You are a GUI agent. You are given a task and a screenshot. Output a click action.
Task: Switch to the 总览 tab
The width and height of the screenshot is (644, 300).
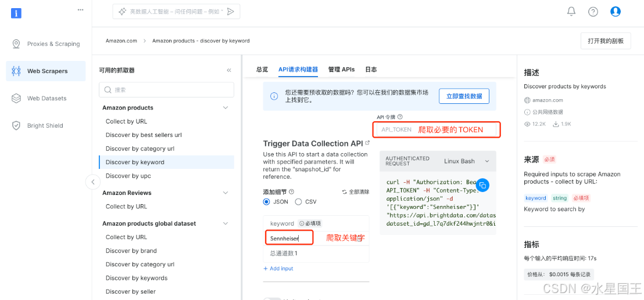tap(262, 69)
